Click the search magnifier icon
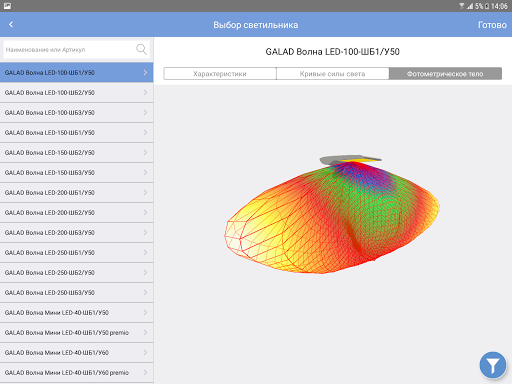 point(141,49)
